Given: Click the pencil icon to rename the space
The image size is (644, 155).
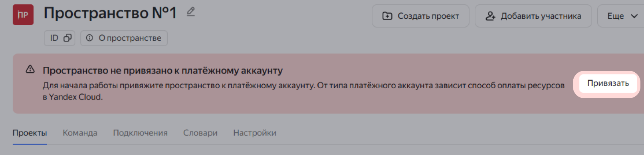Looking at the screenshot, I should click(x=191, y=12).
